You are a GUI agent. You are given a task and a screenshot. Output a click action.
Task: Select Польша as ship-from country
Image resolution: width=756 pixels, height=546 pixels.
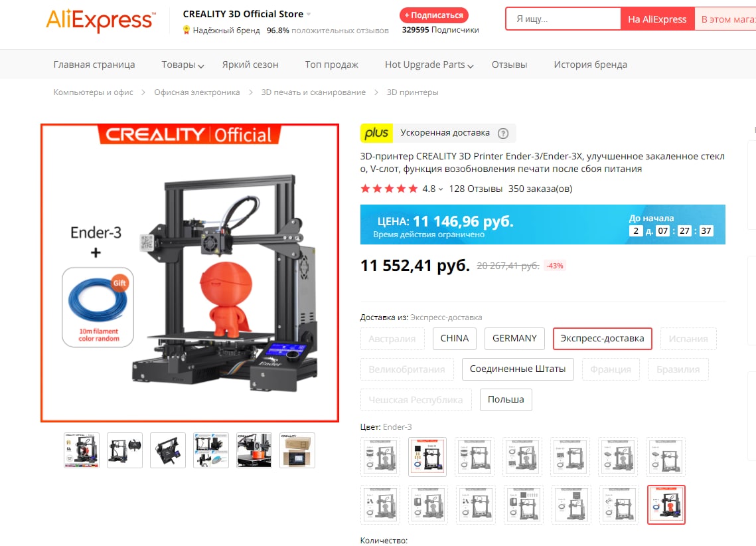pos(506,400)
